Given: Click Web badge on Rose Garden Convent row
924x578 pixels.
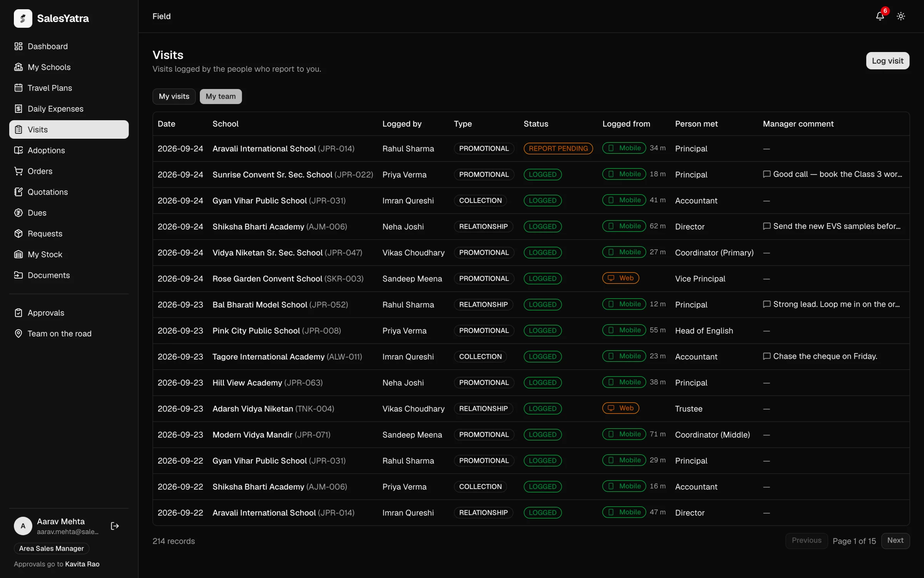Looking at the screenshot, I should pos(621,278).
